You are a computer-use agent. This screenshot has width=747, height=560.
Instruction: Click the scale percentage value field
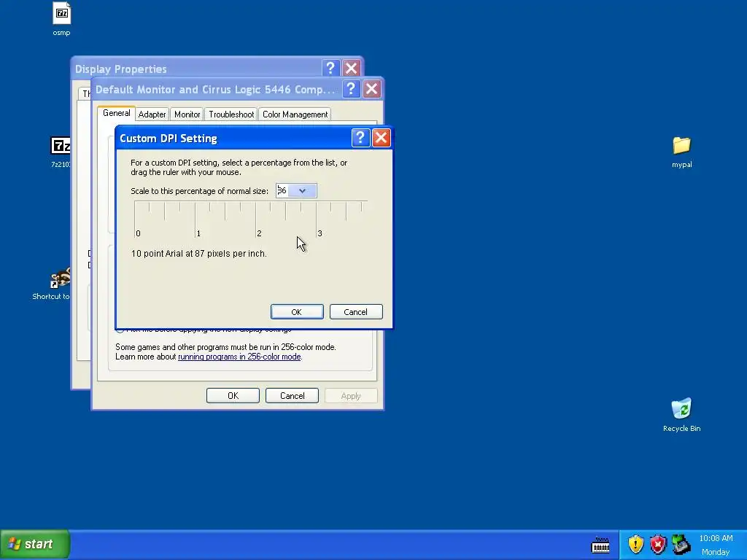point(283,191)
